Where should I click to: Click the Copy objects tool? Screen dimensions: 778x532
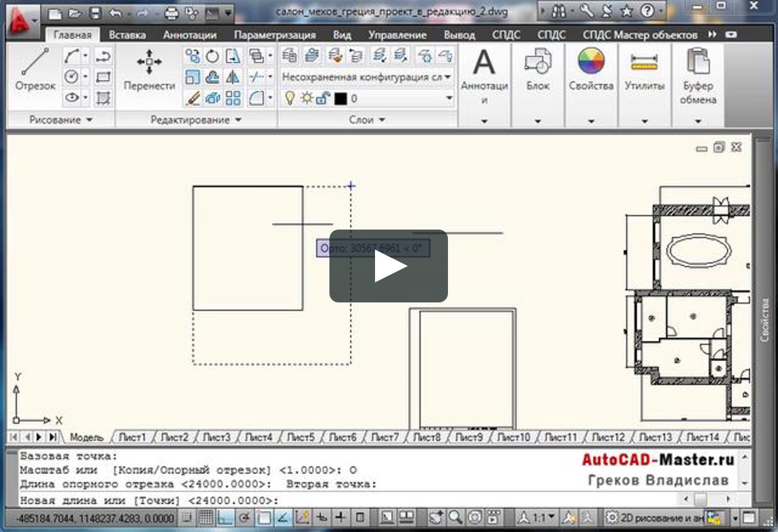point(193,56)
